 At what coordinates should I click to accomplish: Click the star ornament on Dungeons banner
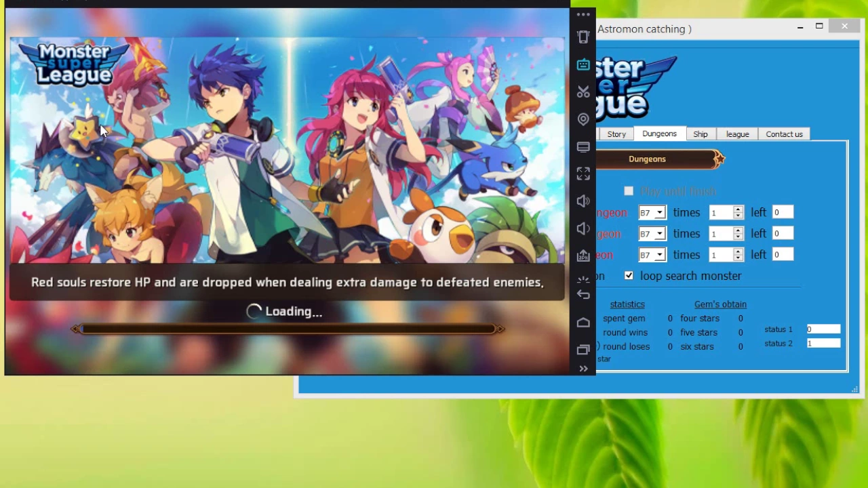(719, 159)
